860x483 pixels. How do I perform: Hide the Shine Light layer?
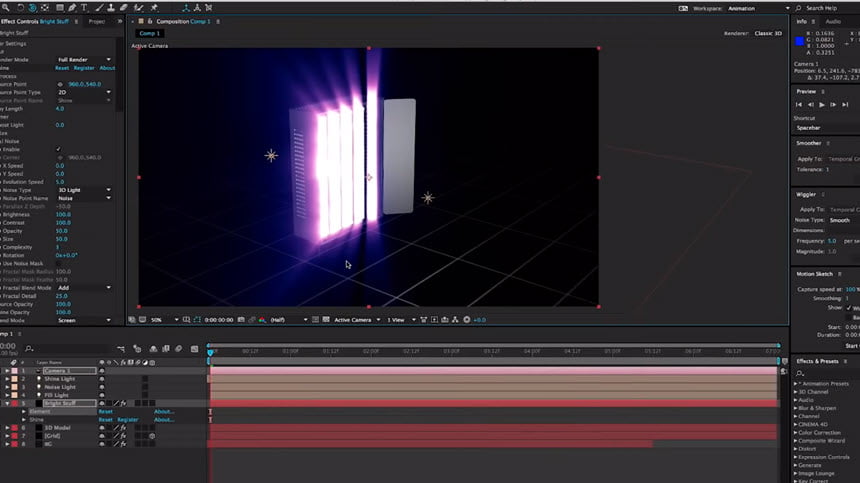pyautogui.click(x=101, y=379)
